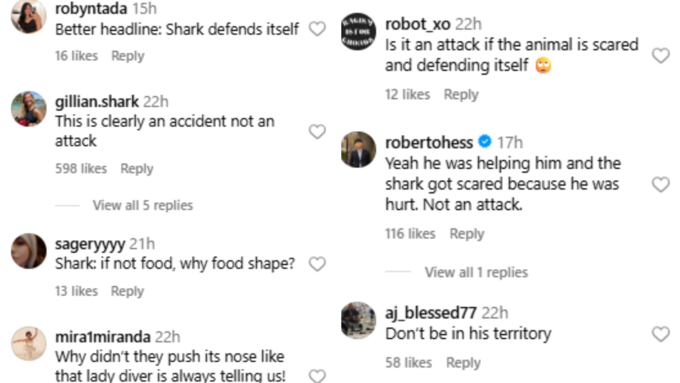The image size is (680, 383).
Task: Tap the heart on robertohess's comment
Action: tap(661, 184)
